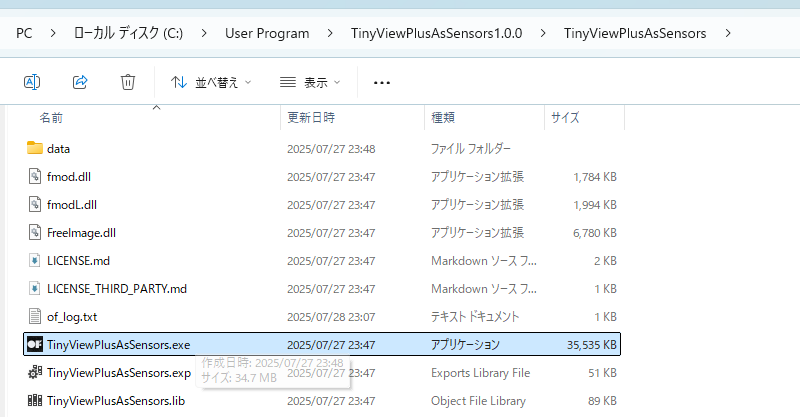Click the 6,780 KB size value

pyautogui.click(x=595, y=233)
